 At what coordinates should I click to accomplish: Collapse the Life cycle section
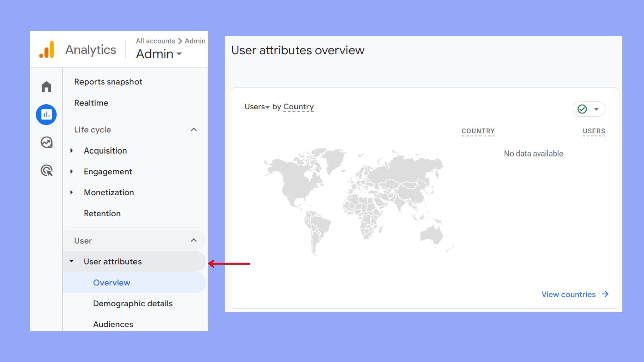pyautogui.click(x=194, y=130)
